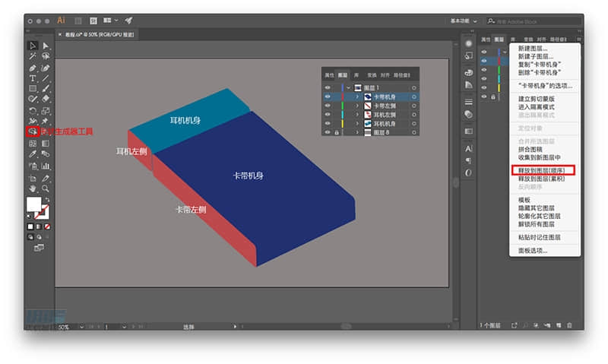The width and height of the screenshot is (608, 364).
Task: Switch to the 属性 tab in the right panel
Action: (x=486, y=40)
